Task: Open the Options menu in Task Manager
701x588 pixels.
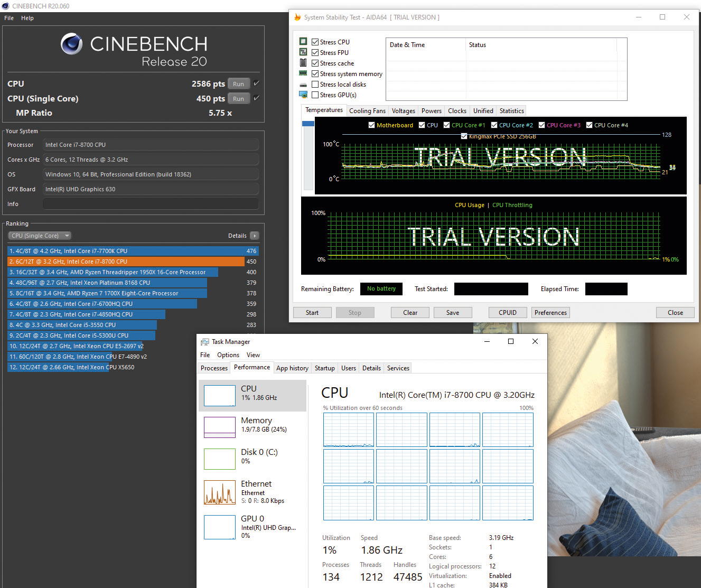Action: [228, 354]
